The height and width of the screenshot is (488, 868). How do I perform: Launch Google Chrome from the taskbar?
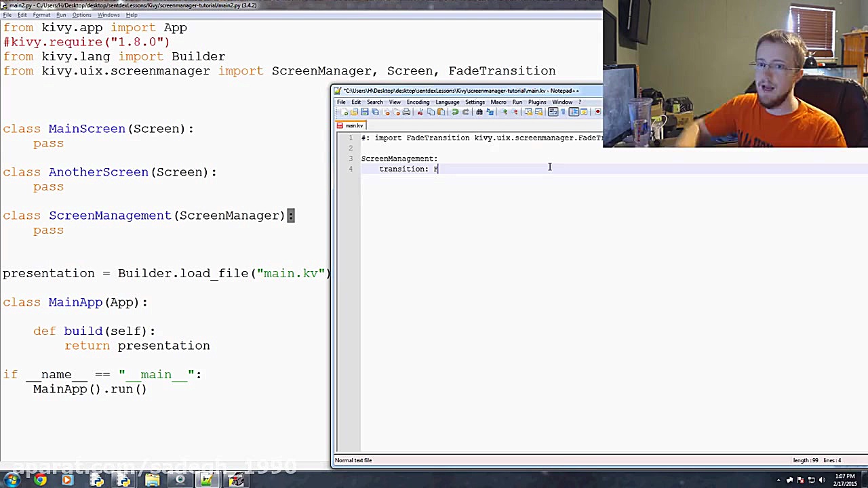click(x=40, y=480)
